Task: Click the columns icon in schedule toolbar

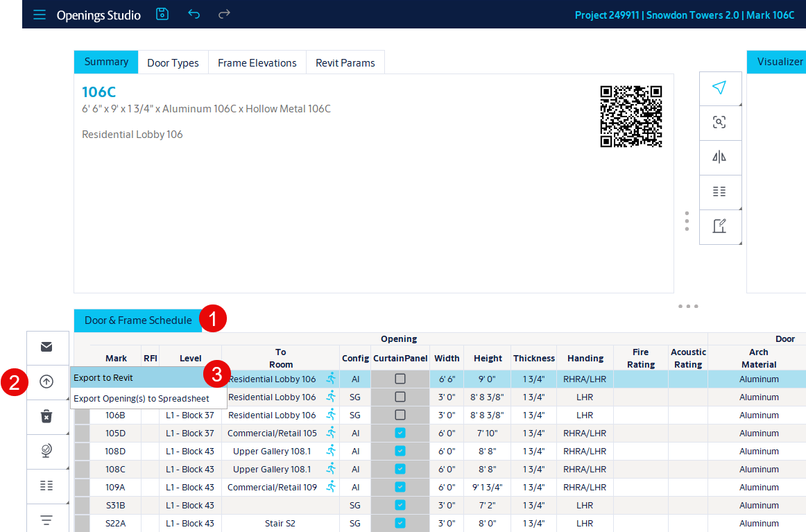Action: point(46,486)
